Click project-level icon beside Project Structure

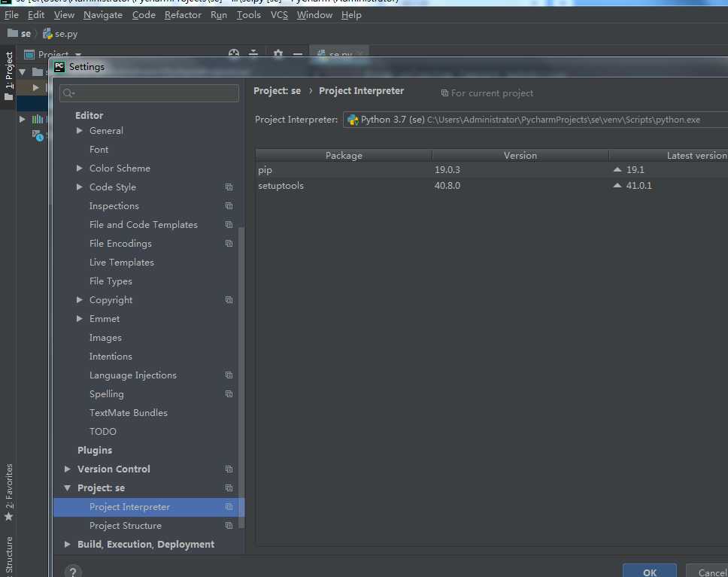pyautogui.click(x=229, y=525)
